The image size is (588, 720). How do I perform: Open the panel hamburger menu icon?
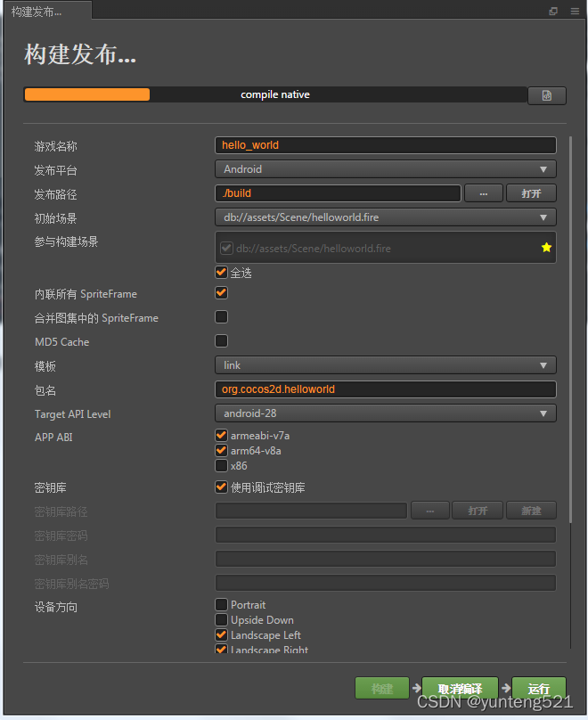575,11
